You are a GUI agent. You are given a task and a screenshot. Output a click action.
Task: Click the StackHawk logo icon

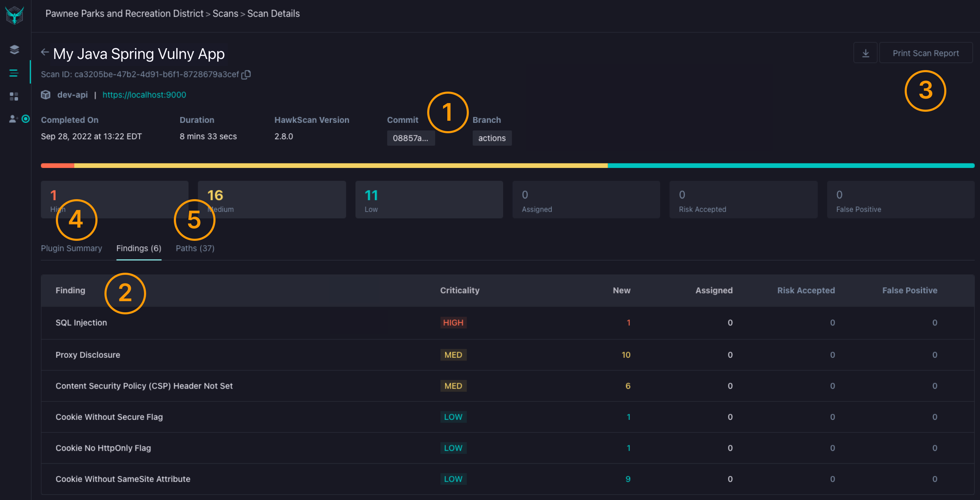click(15, 15)
